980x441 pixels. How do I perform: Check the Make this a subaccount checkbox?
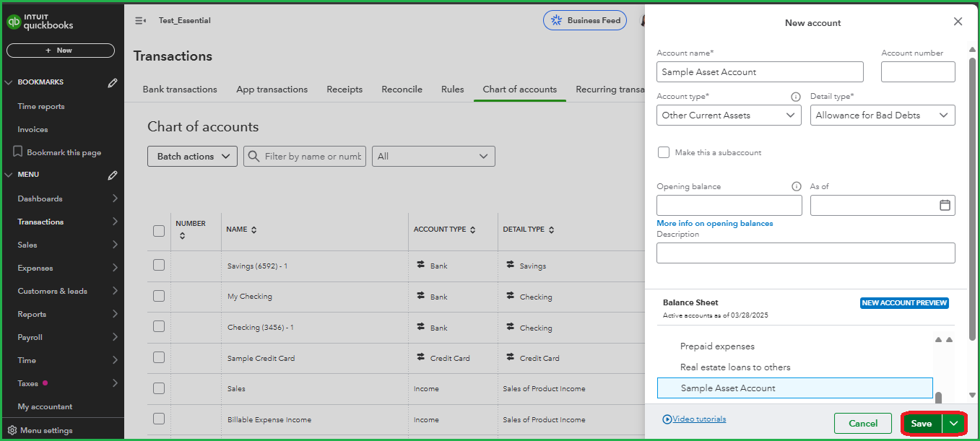tap(664, 152)
